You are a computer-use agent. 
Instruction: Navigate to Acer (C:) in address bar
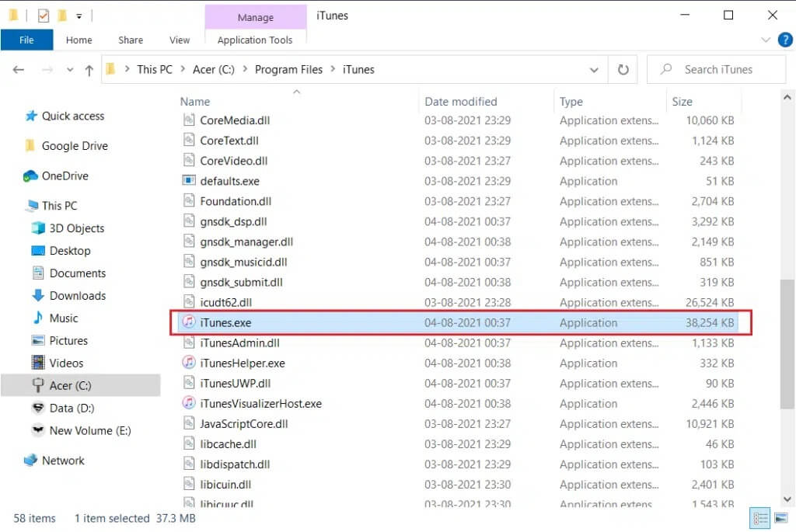click(x=213, y=69)
